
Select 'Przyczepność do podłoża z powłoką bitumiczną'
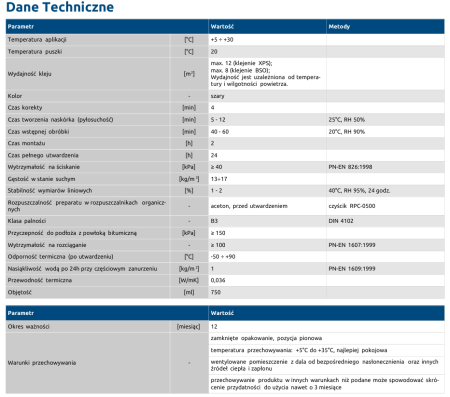72,233
